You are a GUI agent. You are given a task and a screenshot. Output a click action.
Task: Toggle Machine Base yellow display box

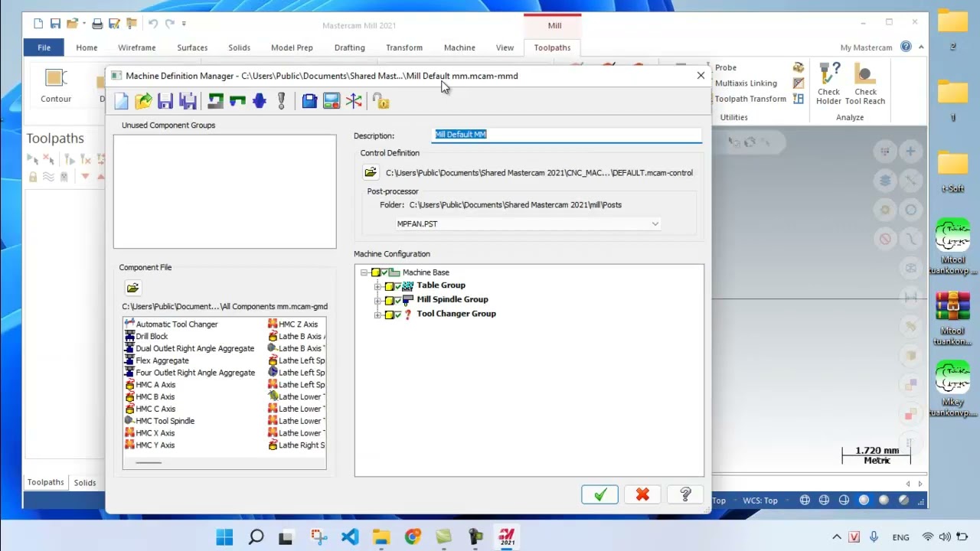coord(375,272)
